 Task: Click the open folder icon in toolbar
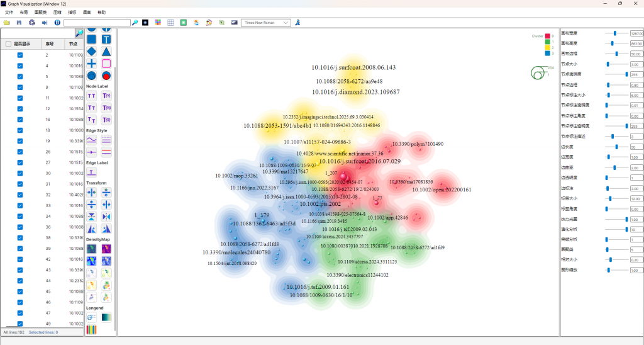pos(6,23)
